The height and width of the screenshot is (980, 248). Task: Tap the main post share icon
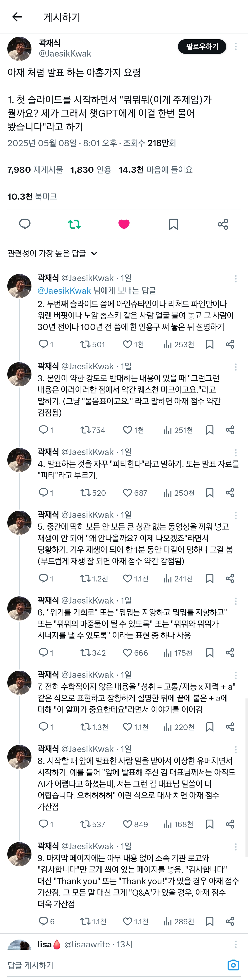[x=223, y=224]
